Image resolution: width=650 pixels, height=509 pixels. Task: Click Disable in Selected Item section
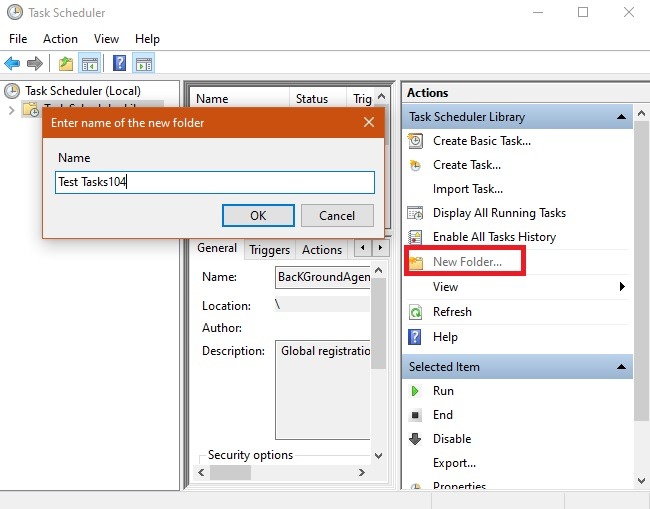(x=452, y=439)
